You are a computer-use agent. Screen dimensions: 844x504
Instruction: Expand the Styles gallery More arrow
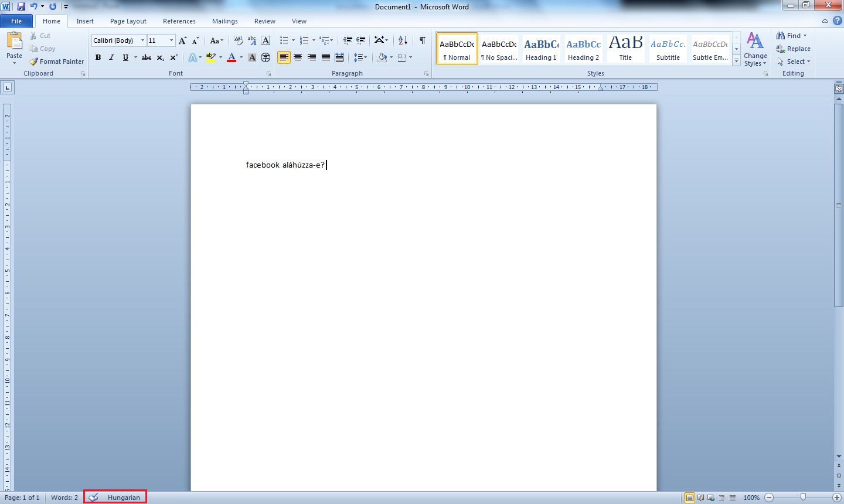pos(737,61)
